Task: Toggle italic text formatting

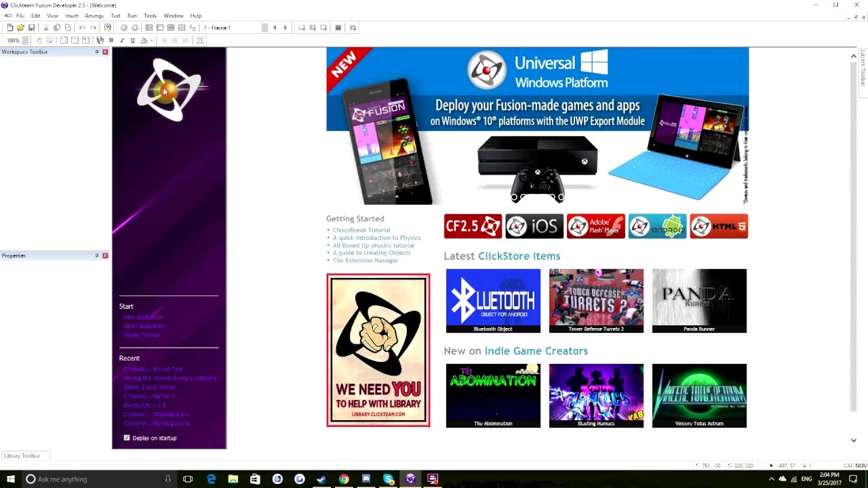Action: click(x=122, y=41)
